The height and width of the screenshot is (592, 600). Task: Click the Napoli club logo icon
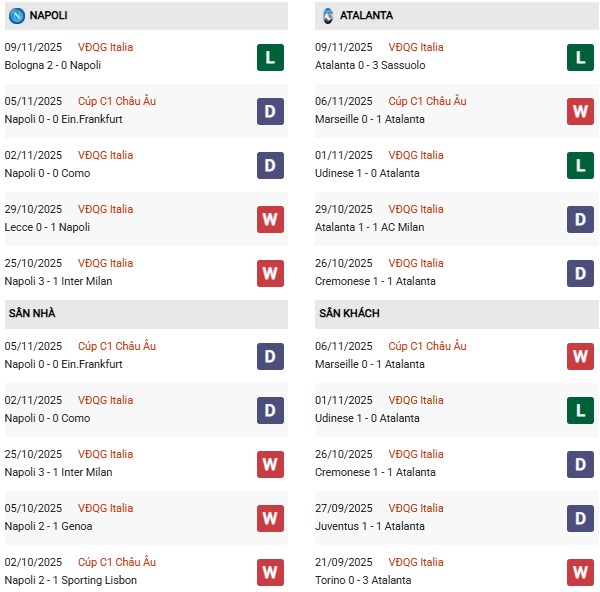click(x=16, y=16)
